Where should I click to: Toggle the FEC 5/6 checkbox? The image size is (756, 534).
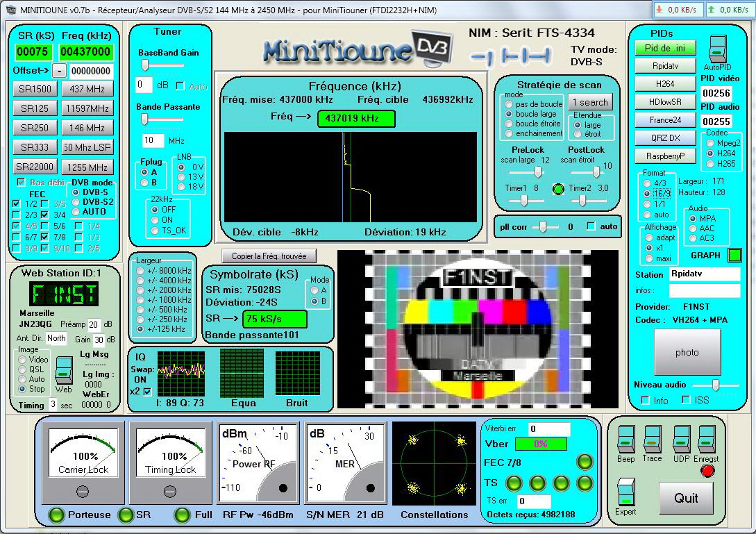click(x=45, y=226)
